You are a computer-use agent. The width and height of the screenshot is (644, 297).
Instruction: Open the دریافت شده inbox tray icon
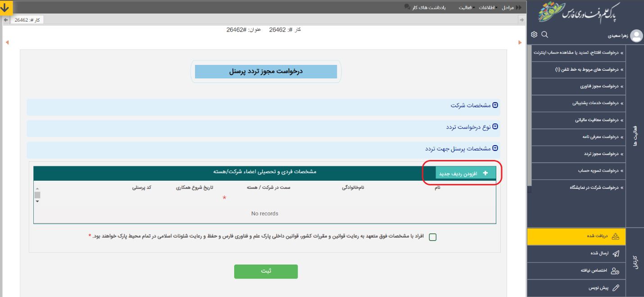click(616, 236)
